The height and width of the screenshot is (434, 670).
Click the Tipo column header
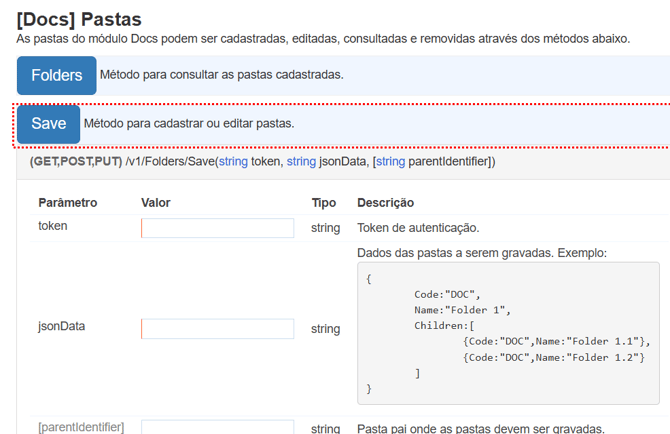[x=323, y=203]
